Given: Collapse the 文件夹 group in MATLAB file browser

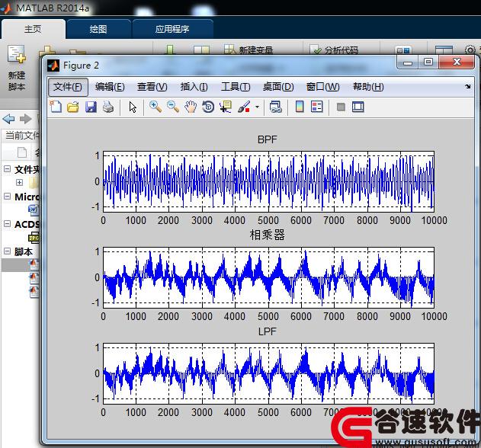Looking at the screenshot, I should tap(8, 169).
